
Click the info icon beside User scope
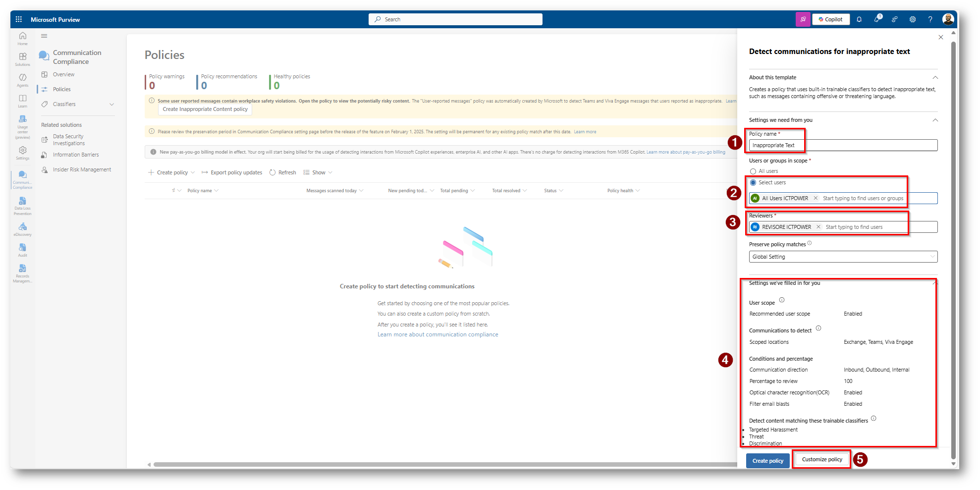[782, 300]
